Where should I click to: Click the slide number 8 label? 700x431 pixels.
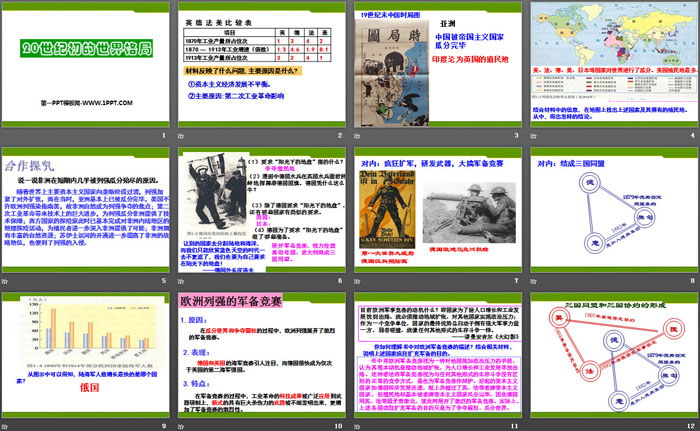coord(693,280)
